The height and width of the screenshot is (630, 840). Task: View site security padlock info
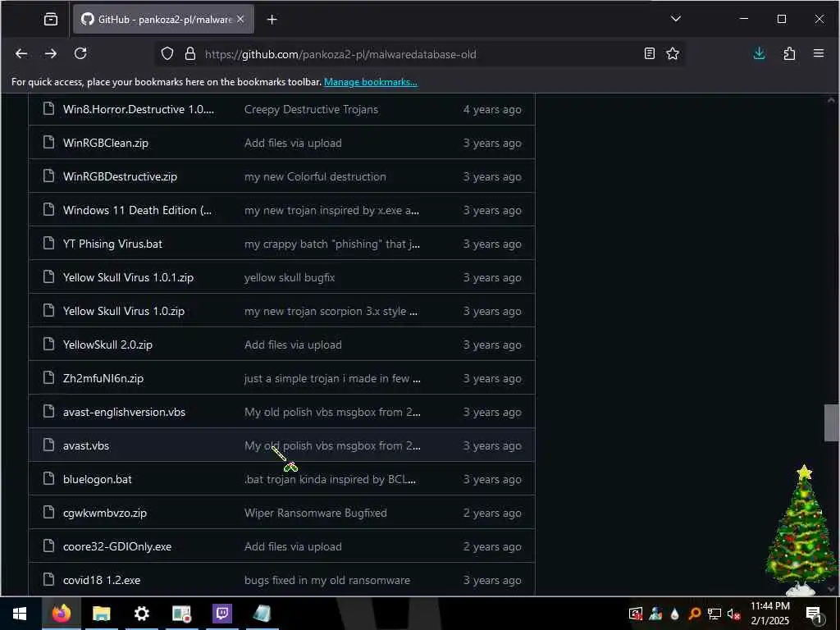click(190, 53)
